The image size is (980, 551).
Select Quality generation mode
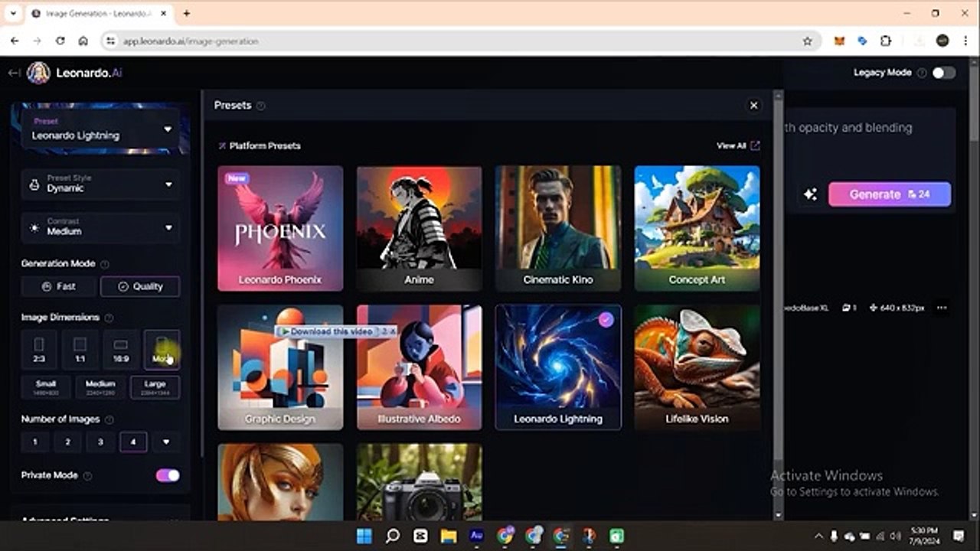point(140,287)
